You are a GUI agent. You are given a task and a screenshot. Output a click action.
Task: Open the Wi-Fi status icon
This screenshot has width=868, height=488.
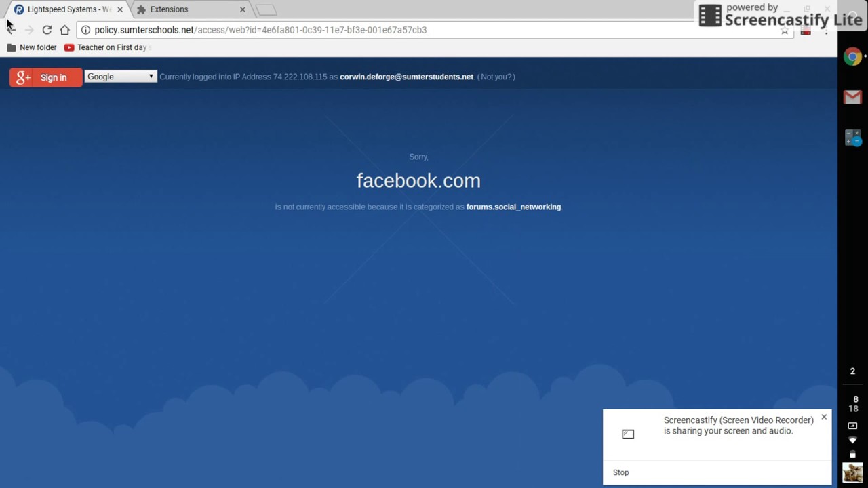[853, 441]
